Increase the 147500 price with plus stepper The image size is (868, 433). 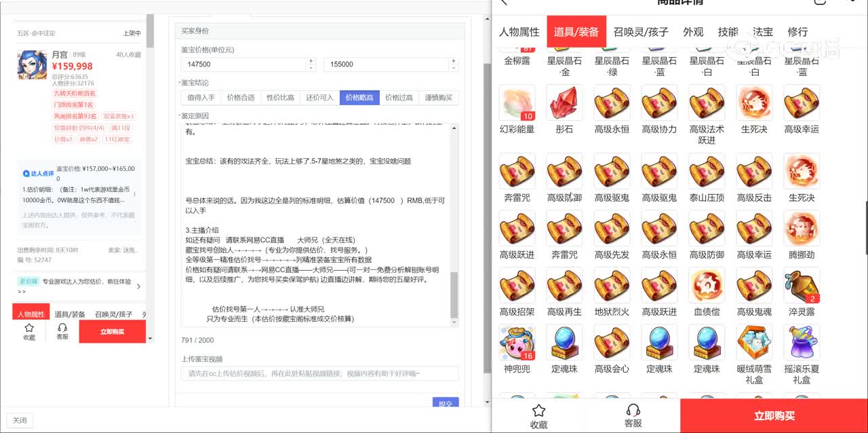point(311,60)
